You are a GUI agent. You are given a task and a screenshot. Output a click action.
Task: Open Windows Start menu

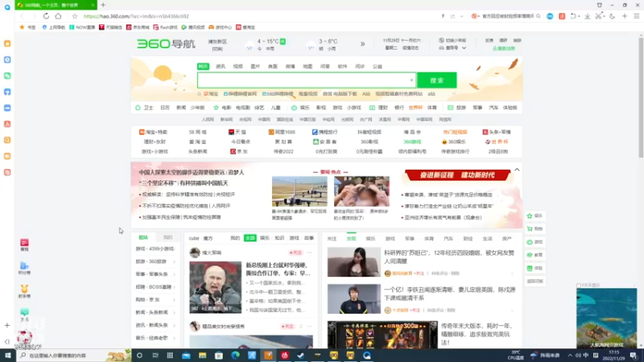(8, 356)
